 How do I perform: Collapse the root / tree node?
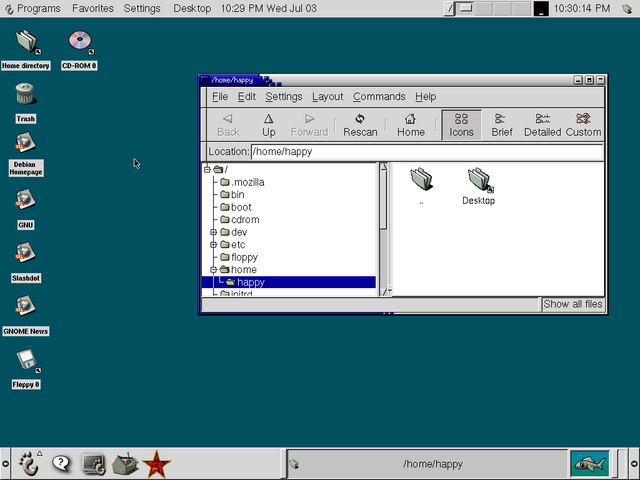(x=207, y=169)
